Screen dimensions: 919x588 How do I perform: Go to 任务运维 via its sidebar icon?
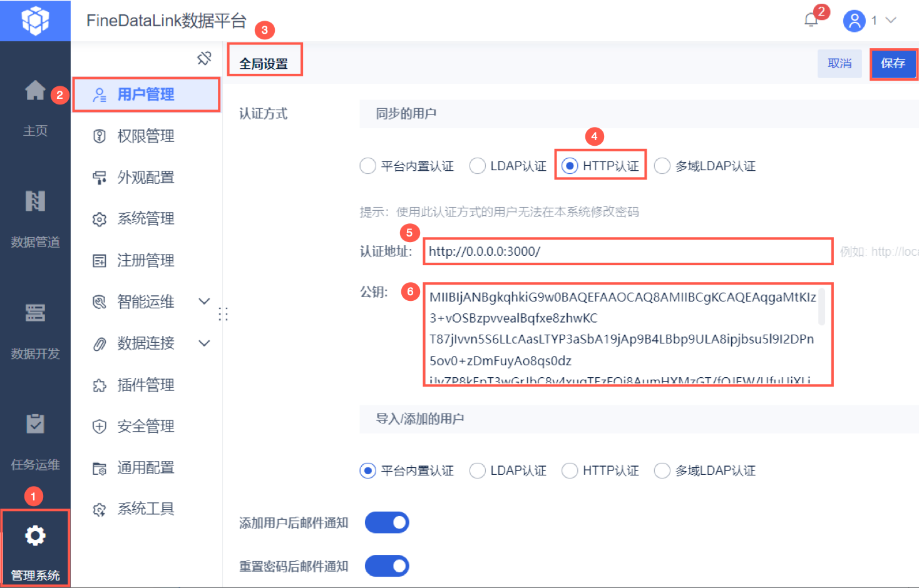point(35,424)
